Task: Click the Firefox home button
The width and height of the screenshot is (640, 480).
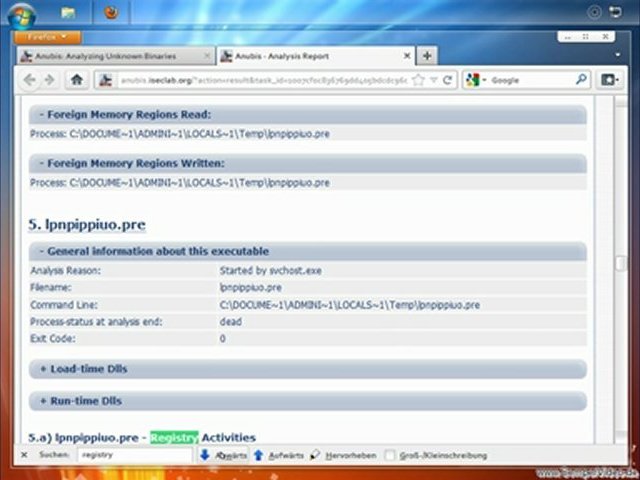Action: click(77, 80)
